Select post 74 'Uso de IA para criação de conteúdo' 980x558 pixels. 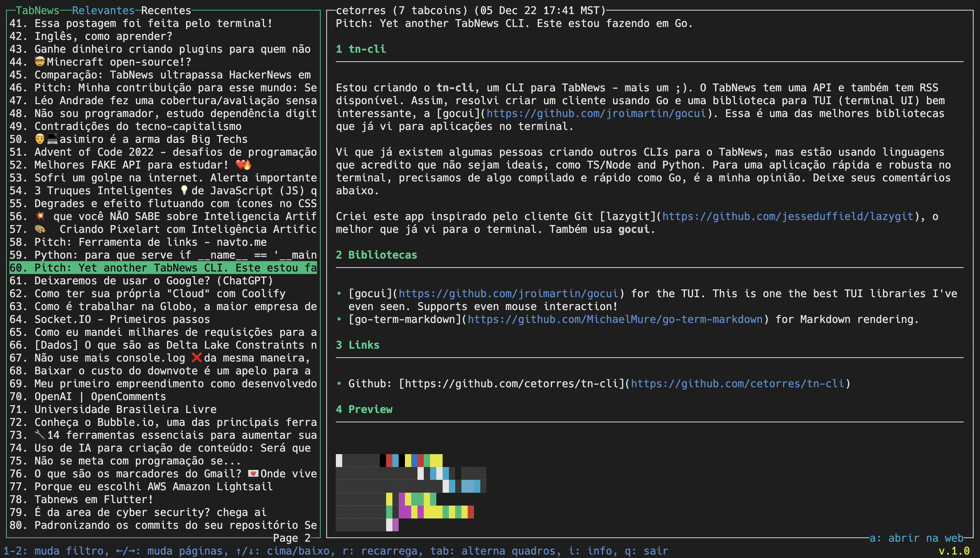(163, 448)
